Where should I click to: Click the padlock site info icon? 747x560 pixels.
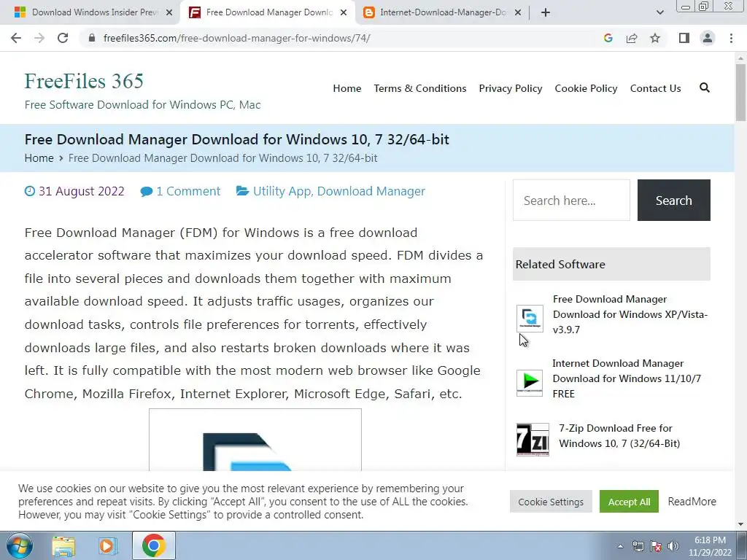point(92,38)
